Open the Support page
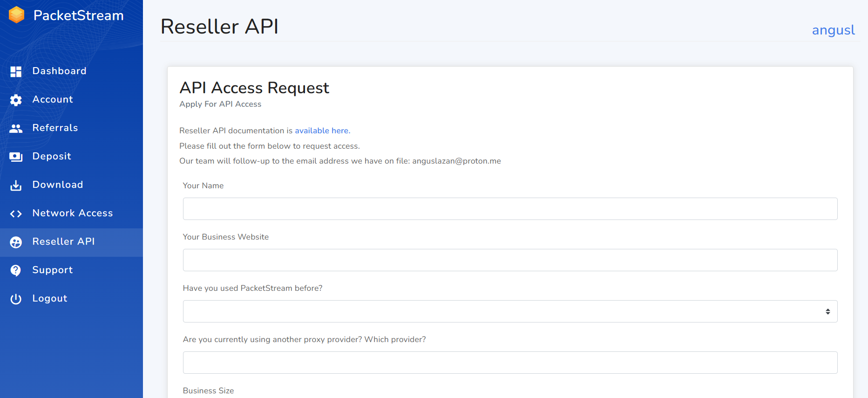This screenshot has width=868, height=398. click(71, 270)
